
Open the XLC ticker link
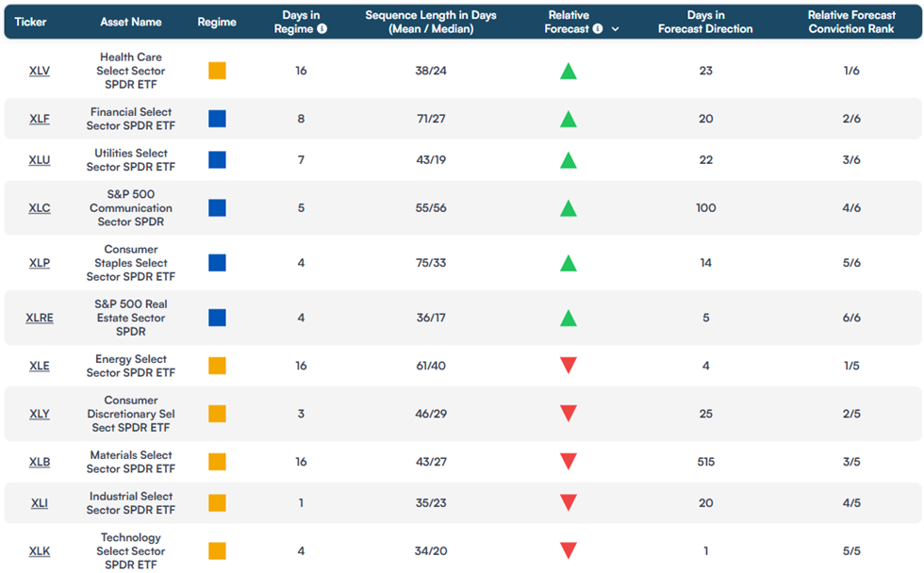pyautogui.click(x=40, y=208)
